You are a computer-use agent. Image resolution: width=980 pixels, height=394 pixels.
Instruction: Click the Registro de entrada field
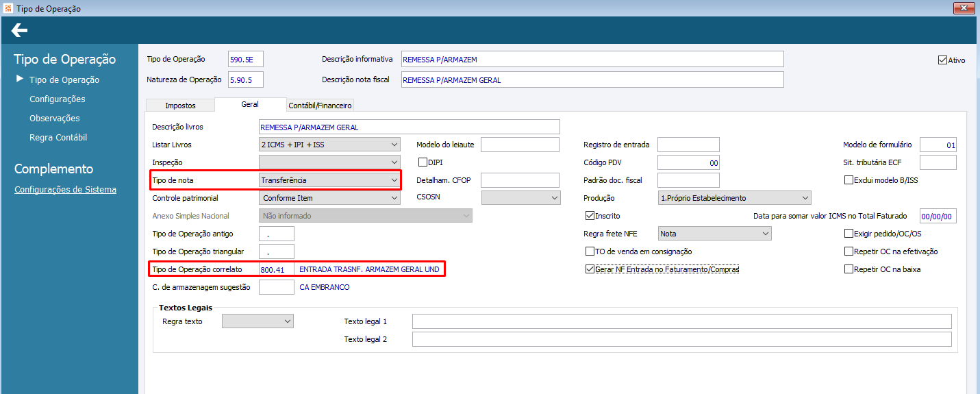tap(688, 145)
